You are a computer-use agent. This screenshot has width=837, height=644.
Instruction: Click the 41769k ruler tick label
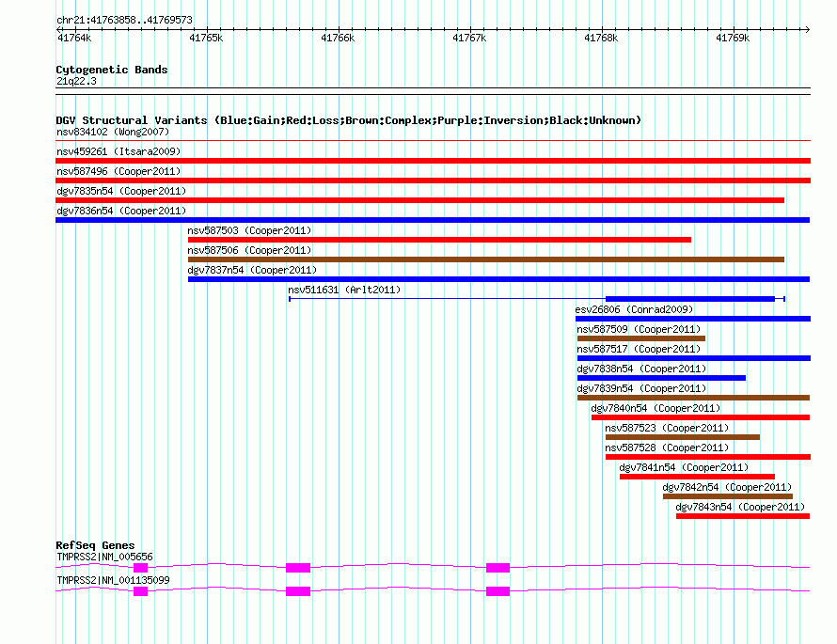pyautogui.click(x=733, y=38)
